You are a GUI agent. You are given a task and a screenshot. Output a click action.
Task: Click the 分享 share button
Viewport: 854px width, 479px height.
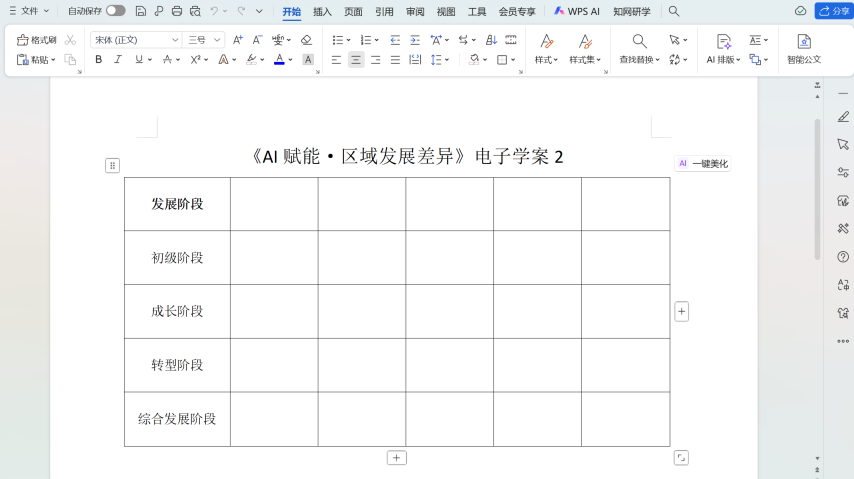[833, 11]
